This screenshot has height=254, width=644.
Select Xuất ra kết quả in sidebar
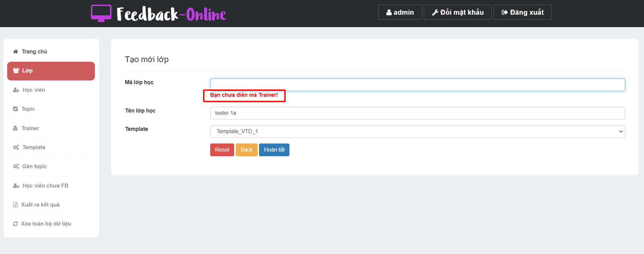pos(51,205)
